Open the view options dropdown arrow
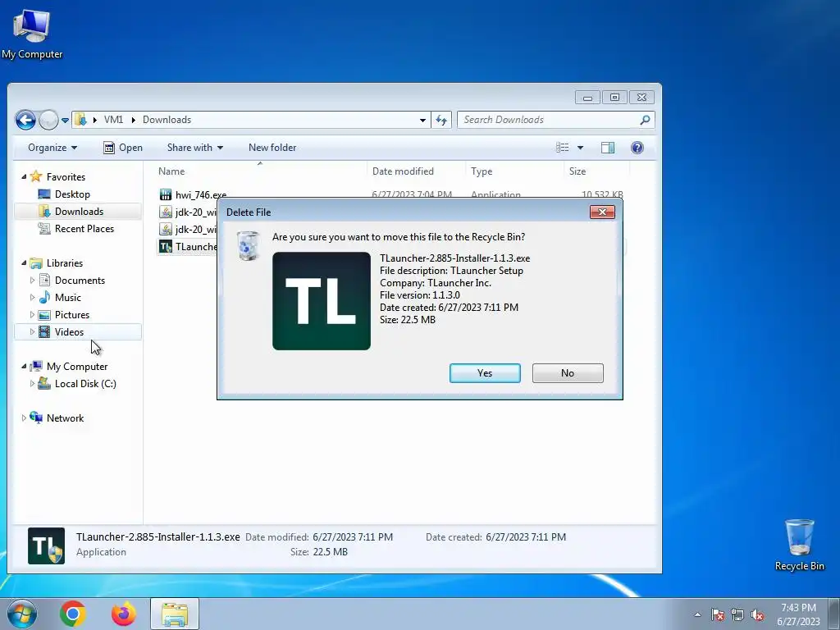The height and width of the screenshot is (630, 840). point(580,148)
